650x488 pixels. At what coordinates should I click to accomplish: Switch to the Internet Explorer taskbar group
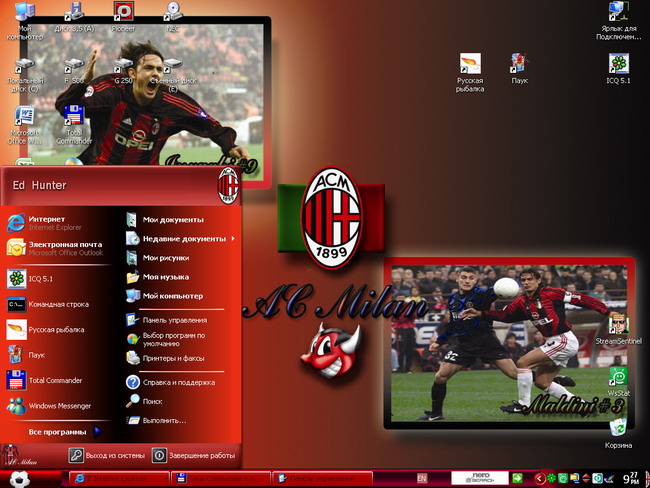point(119,478)
